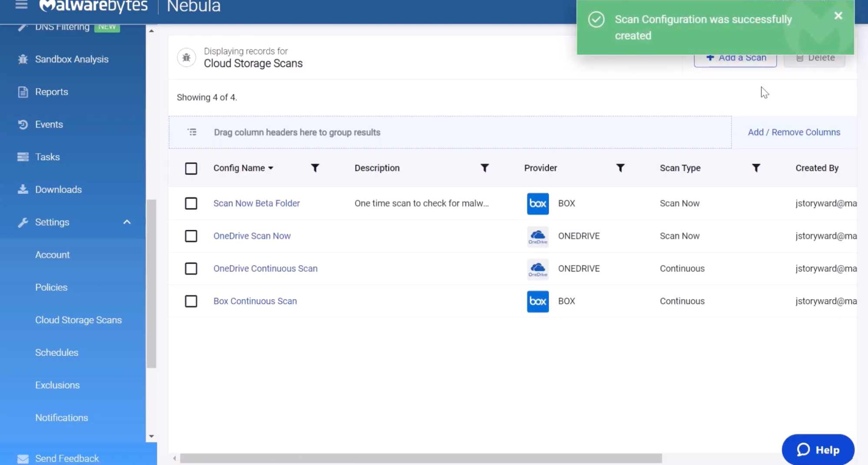Select Cloud Storage Scans in sidebar

[x=78, y=320]
